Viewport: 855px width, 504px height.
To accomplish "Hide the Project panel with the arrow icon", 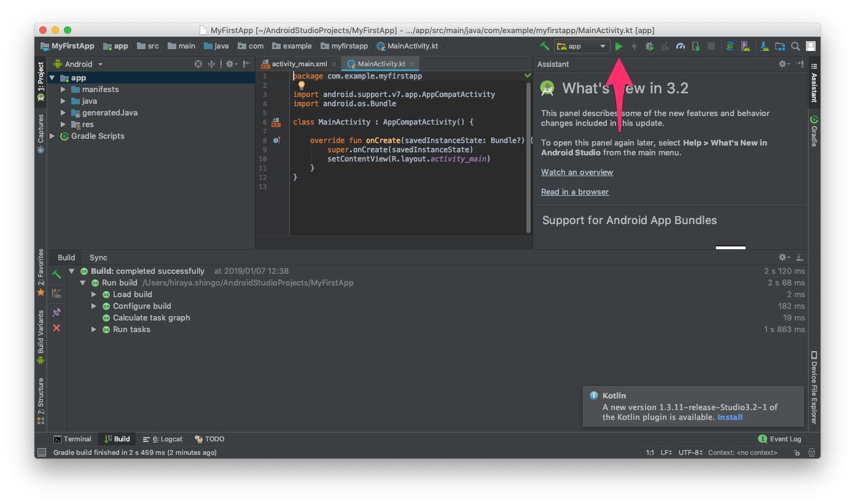I will pos(246,64).
